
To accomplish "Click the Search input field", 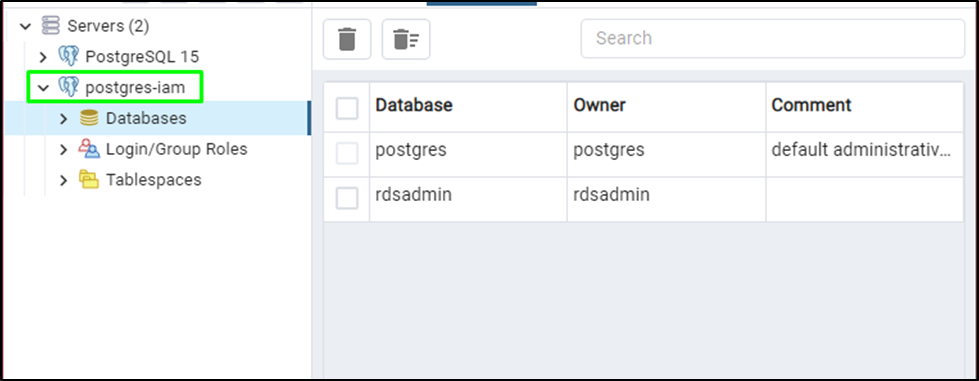I will click(x=773, y=39).
